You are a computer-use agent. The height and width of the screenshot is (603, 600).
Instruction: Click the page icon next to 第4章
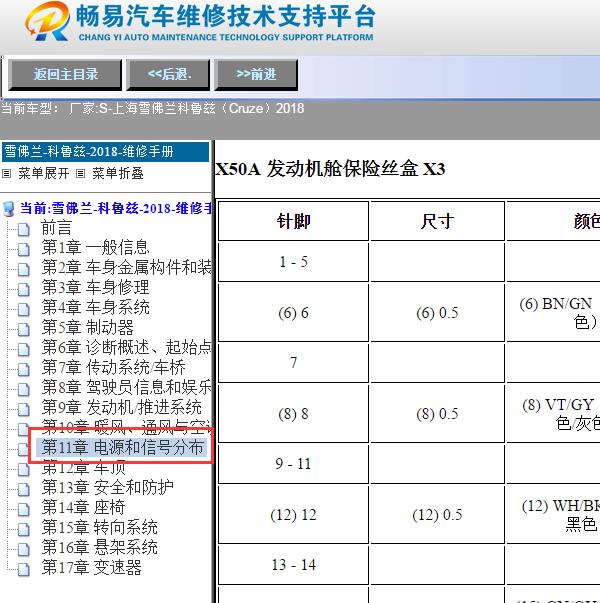(x=24, y=309)
